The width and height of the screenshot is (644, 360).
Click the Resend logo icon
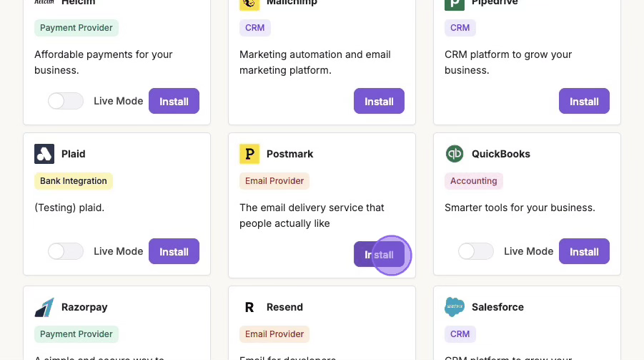tap(249, 307)
